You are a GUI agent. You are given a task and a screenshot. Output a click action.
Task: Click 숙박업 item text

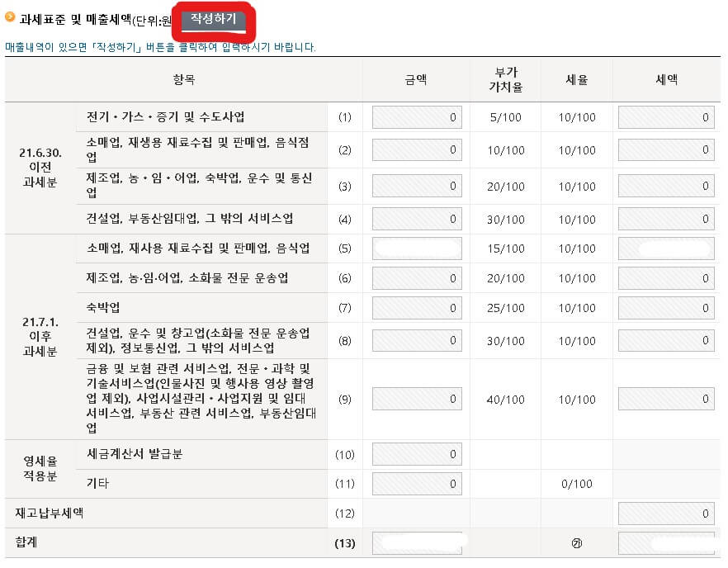(103, 307)
